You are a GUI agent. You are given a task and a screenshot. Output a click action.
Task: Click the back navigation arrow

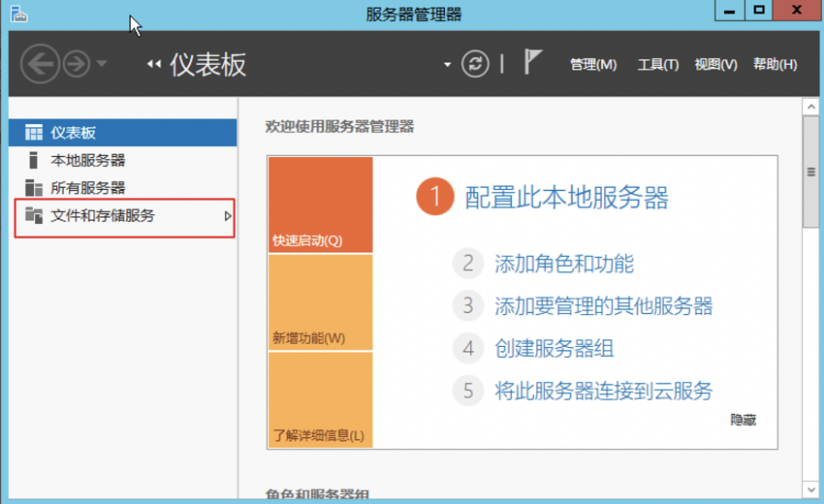click(40, 64)
